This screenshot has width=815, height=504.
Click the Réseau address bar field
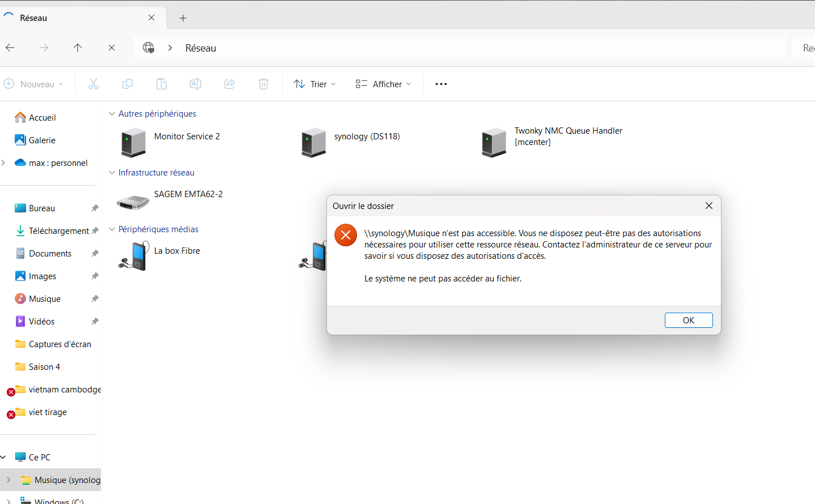click(x=453, y=48)
